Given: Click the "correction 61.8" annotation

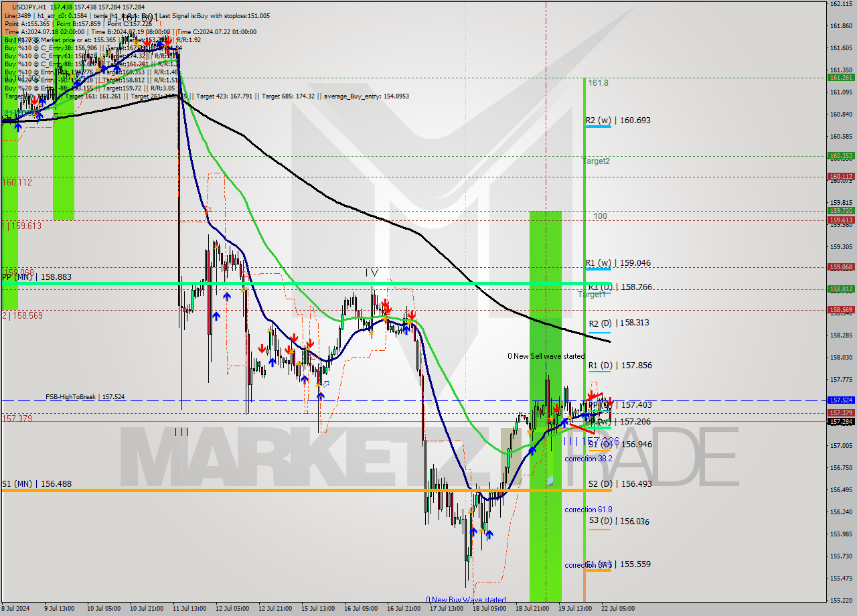Looking at the screenshot, I should point(588,510).
